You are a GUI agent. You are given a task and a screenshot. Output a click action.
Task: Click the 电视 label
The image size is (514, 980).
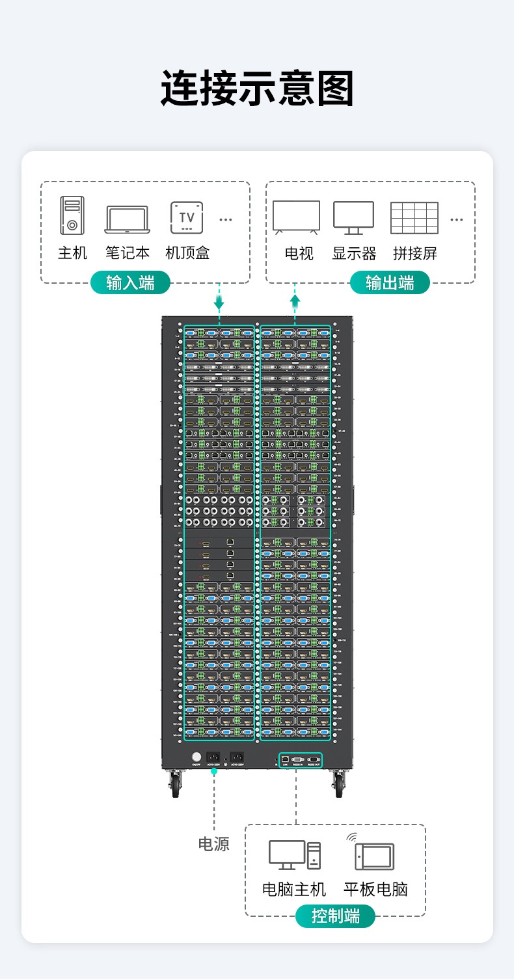pos(299,253)
